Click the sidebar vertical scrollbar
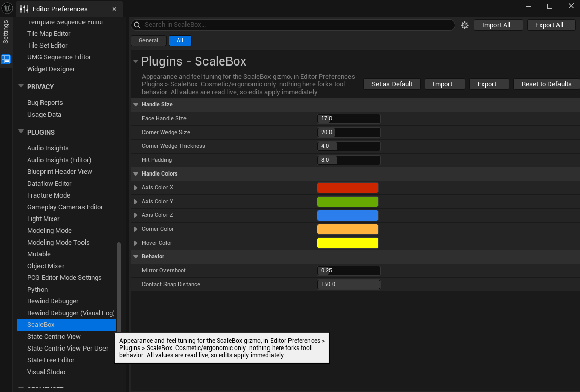580x392 pixels. coord(119,287)
